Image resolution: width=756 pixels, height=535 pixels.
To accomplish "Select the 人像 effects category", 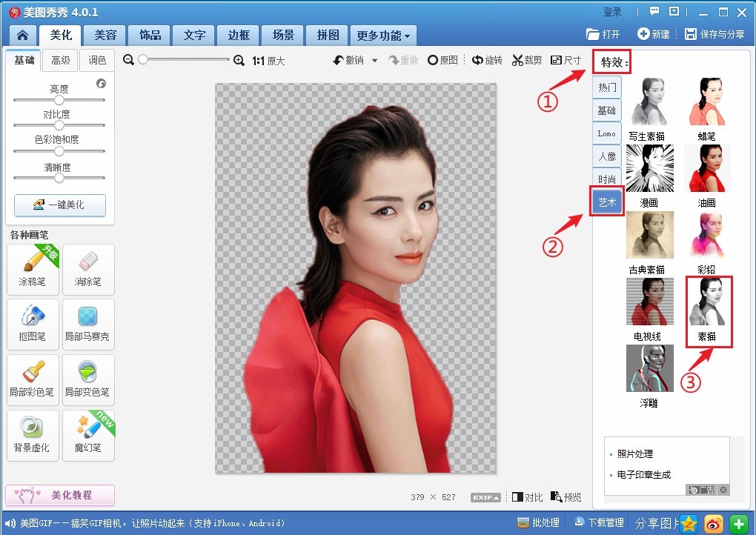I will coord(607,156).
